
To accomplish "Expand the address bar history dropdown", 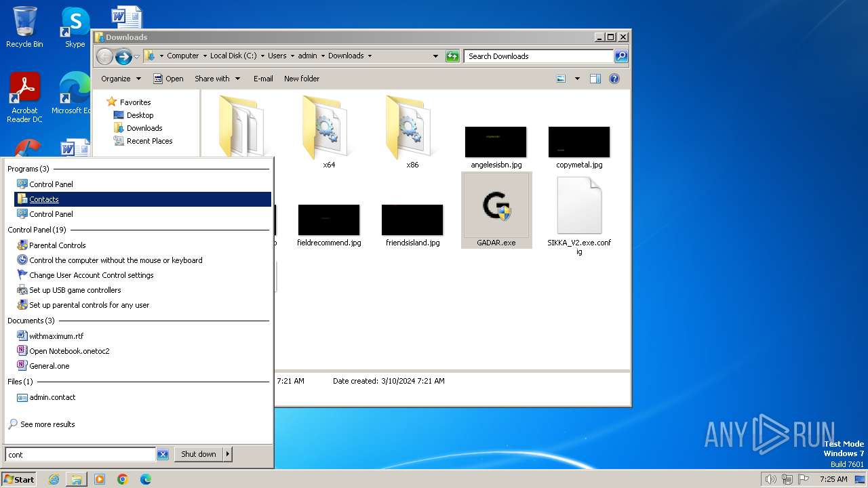I will 435,56.
